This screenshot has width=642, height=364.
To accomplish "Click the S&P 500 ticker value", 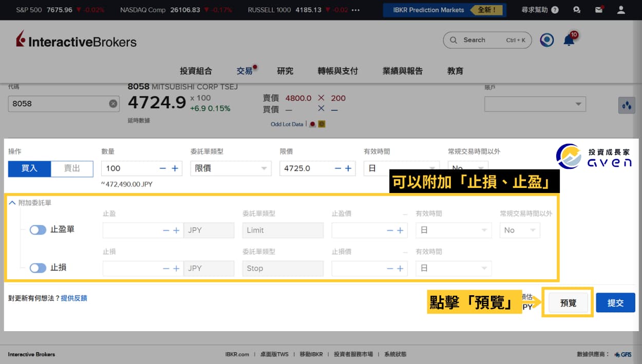I will (60, 10).
